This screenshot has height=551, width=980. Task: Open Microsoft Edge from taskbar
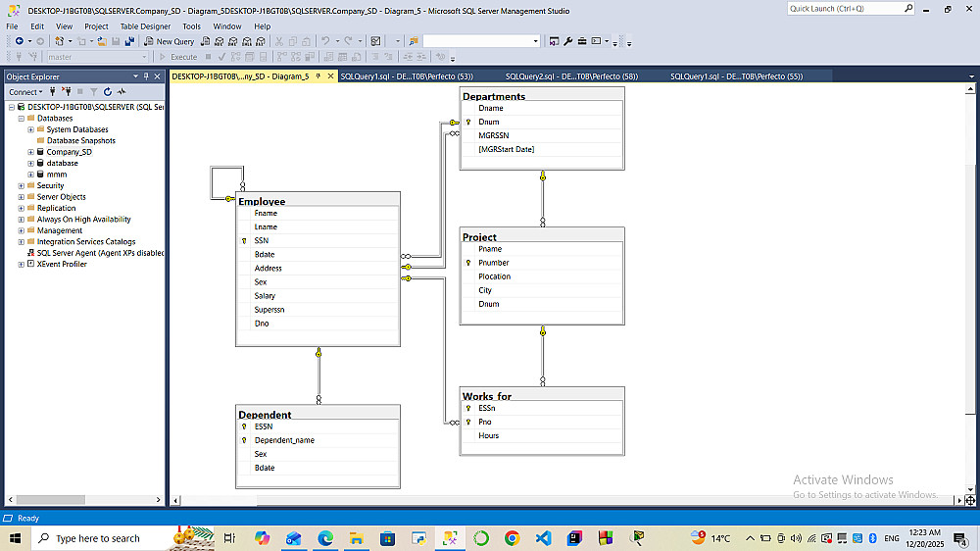tap(325, 538)
